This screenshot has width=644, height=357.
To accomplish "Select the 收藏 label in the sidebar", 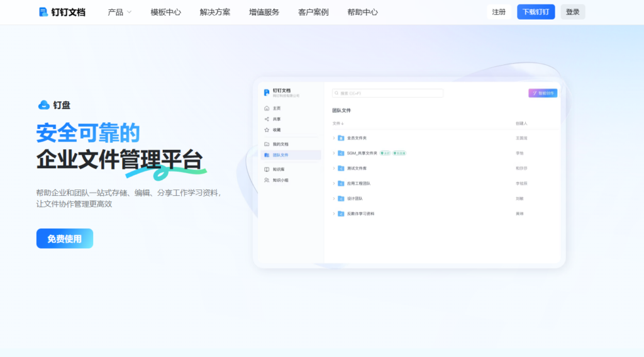I will (277, 130).
